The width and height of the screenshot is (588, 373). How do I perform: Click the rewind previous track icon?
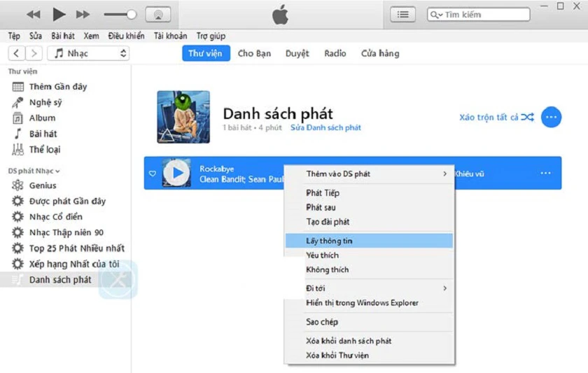tap(34, 15)
